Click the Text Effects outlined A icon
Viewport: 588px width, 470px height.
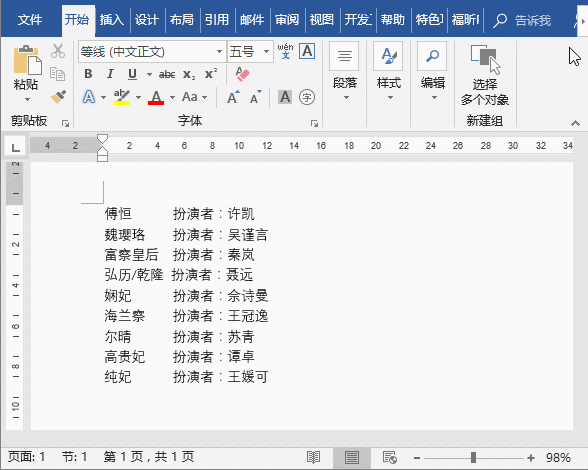[x=89, y=97]
